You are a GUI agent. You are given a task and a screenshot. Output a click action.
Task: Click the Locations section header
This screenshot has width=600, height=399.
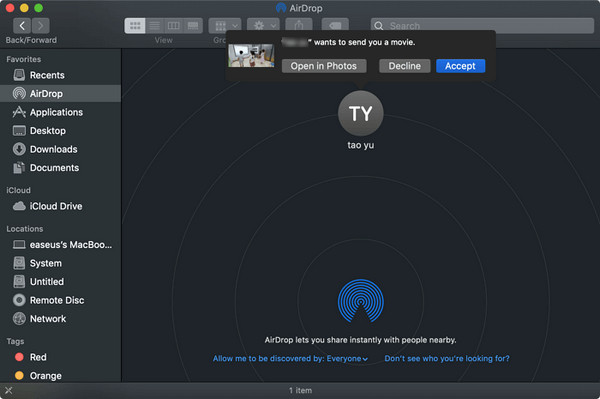point(25,229)
